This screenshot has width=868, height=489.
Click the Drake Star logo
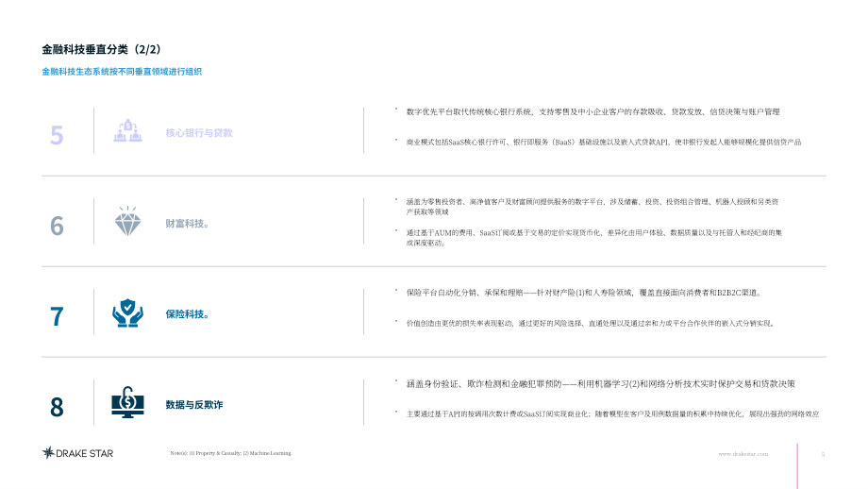[x=77, y=453]
